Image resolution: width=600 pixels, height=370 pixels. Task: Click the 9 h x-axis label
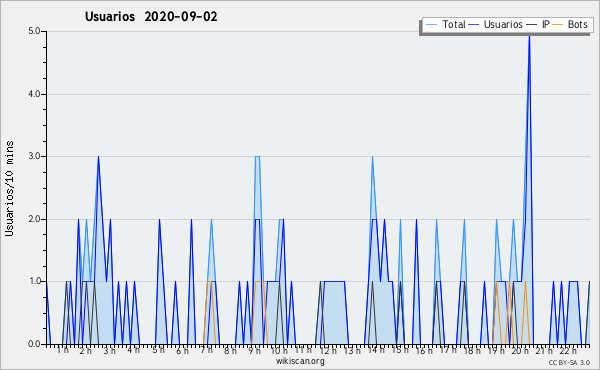point(254,350)
